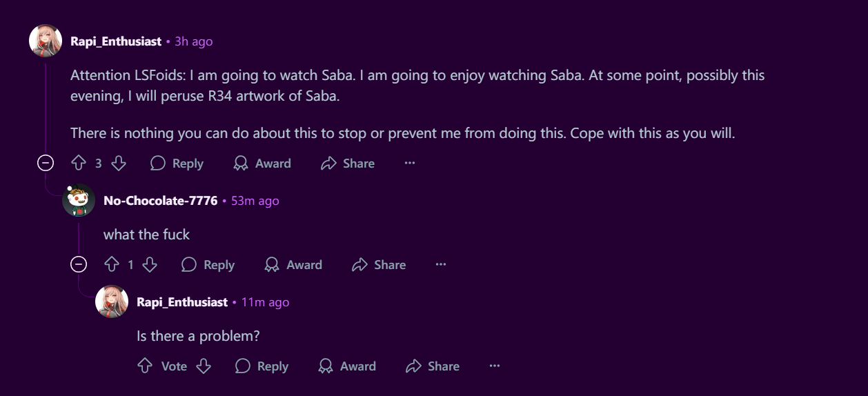Image resolution: width=868 pixels, height=396 pixels.
Task: Upvote the top Rapi_Enthusiast comment
Action: [79, 164]
